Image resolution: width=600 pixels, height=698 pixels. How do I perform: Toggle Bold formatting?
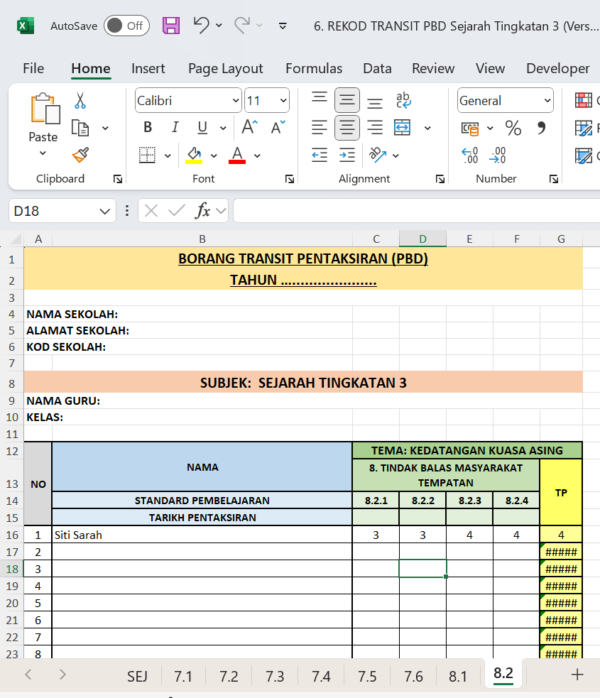148,128
